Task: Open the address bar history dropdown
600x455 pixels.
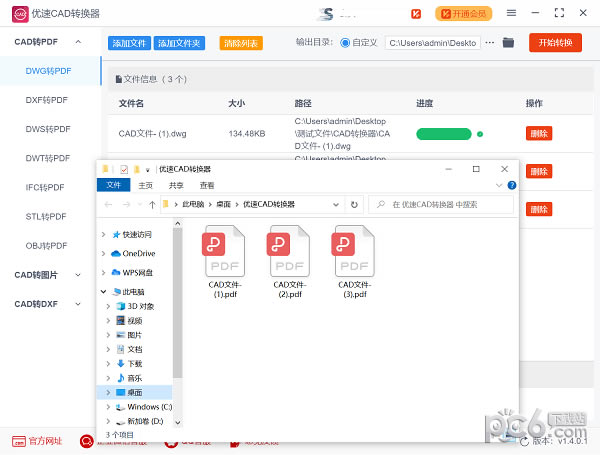Action: coord(336,205)
